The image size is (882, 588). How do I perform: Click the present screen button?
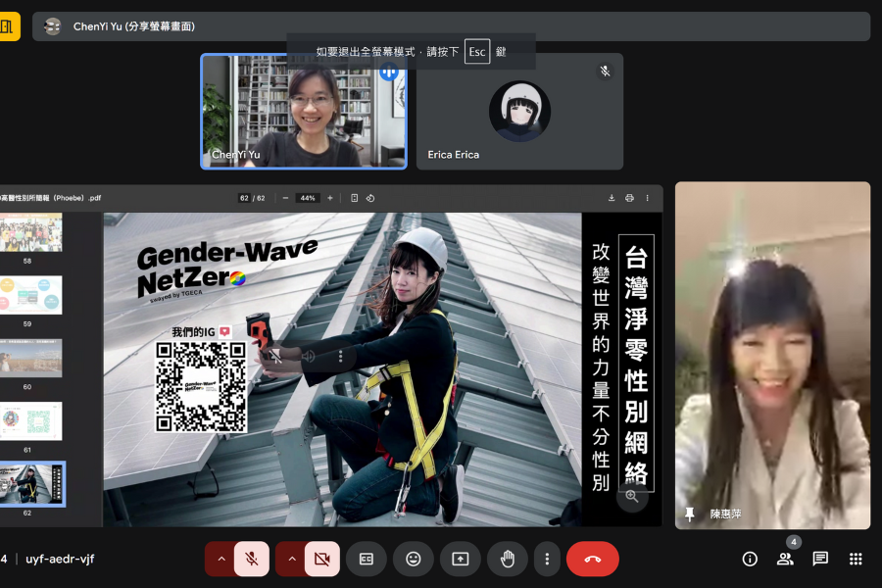[x=461, y=559]
